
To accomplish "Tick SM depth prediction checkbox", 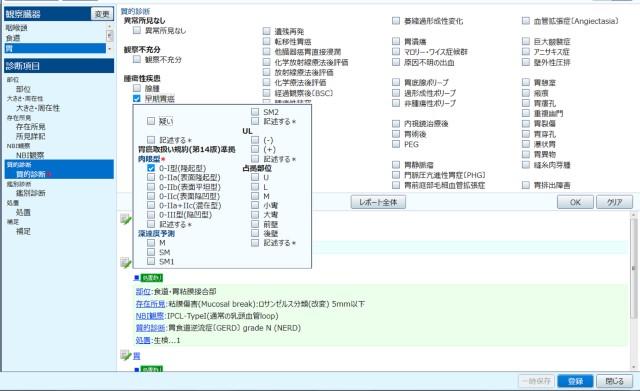I will 151,252.
